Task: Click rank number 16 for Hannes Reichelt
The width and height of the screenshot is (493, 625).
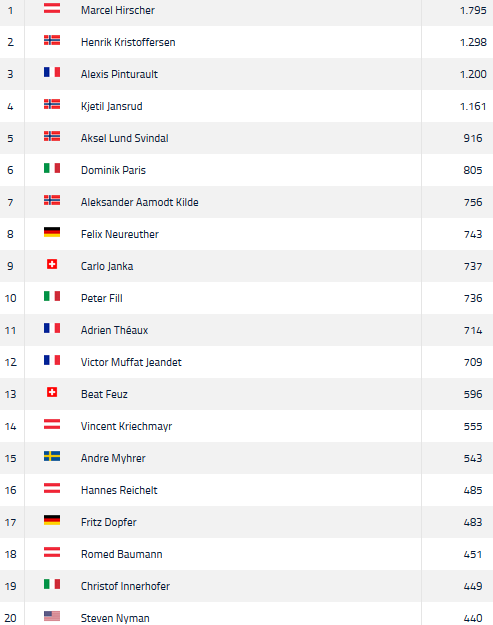Action: pos(11,490)
